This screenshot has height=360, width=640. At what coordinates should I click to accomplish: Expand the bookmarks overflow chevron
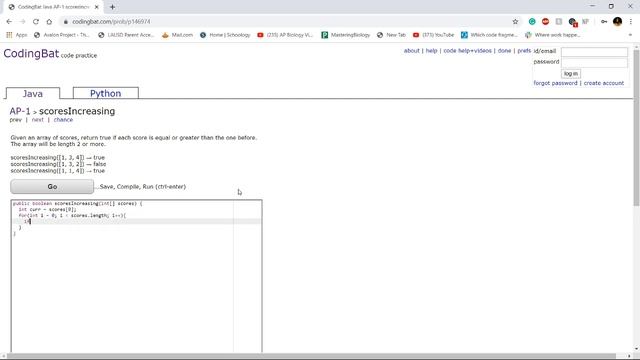tap(630, 35)
